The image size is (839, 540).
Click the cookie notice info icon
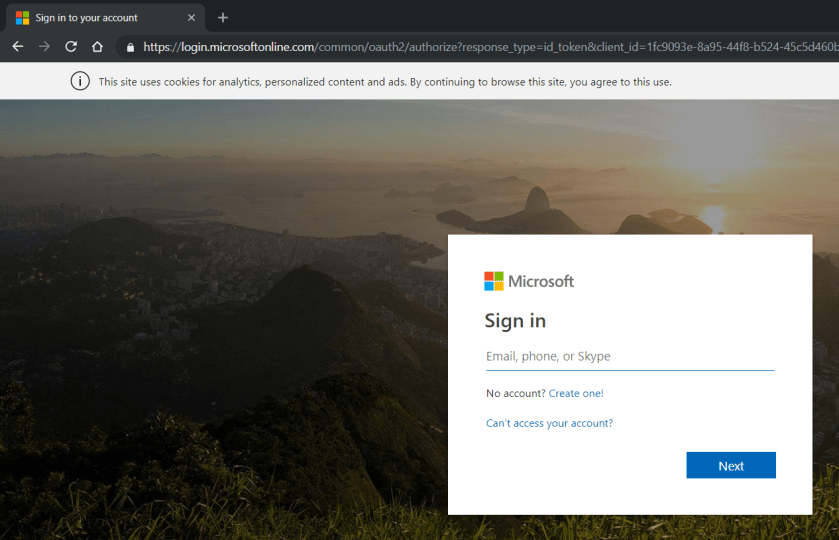80,81
